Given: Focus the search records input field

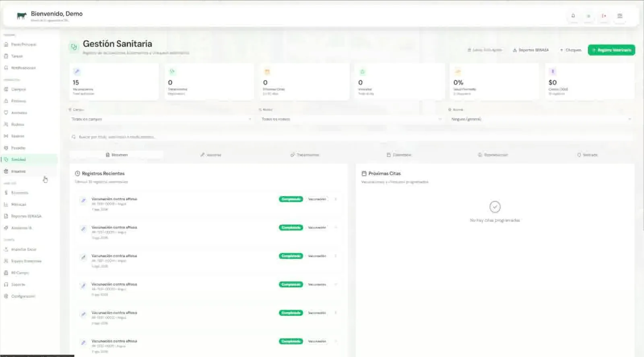Looking at the screenshot, I should 351,137.
